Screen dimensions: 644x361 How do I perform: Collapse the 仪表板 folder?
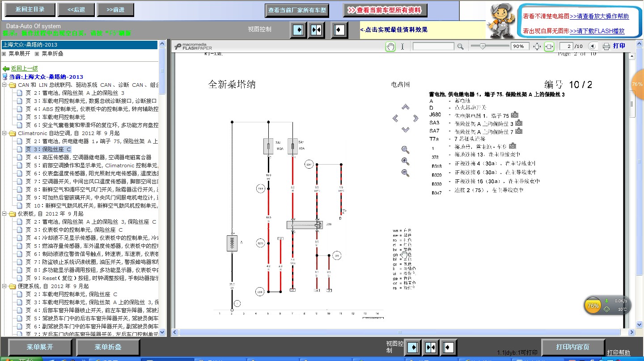pos(4,214)
